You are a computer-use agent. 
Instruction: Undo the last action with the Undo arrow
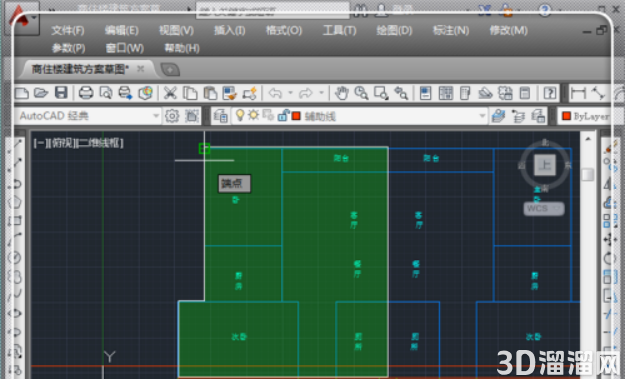click(275, 93)
